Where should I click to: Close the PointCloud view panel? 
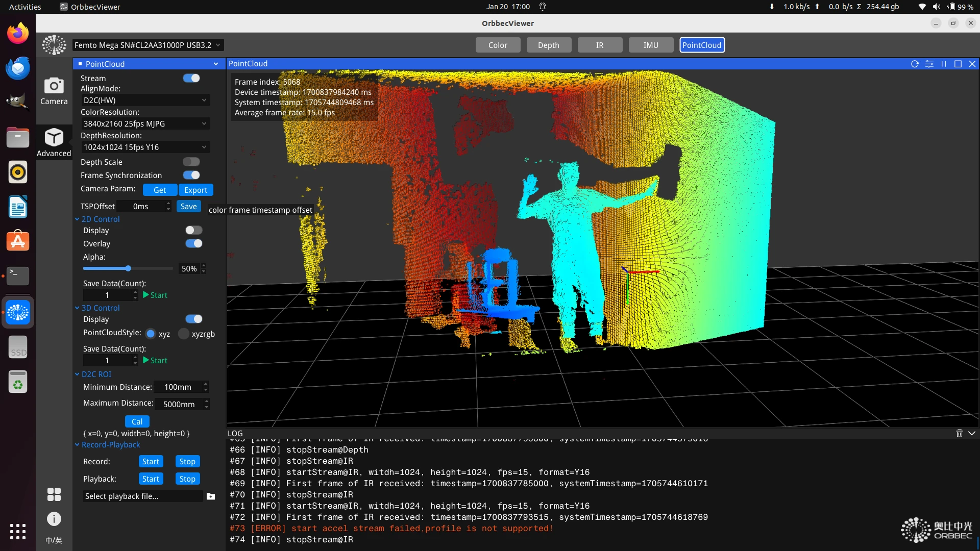(x=972, y=64)
